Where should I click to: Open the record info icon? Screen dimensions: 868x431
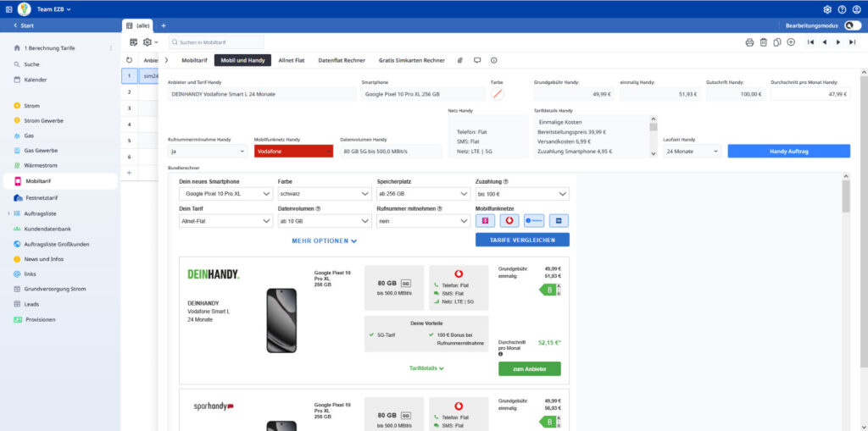pos(494,60)
